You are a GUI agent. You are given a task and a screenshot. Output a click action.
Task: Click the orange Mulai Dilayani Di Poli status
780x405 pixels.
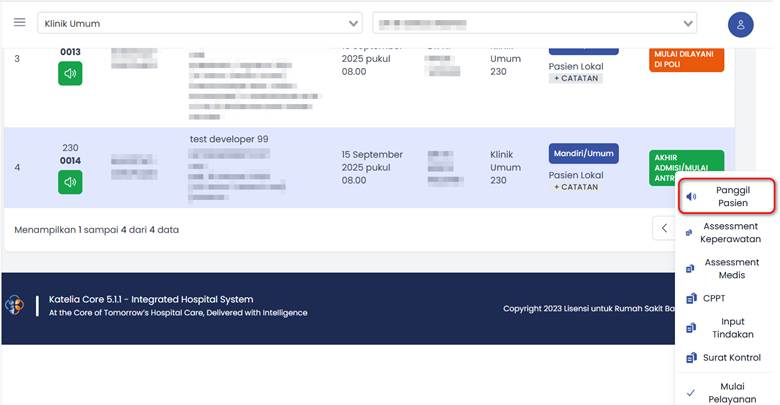pos(685,58)
